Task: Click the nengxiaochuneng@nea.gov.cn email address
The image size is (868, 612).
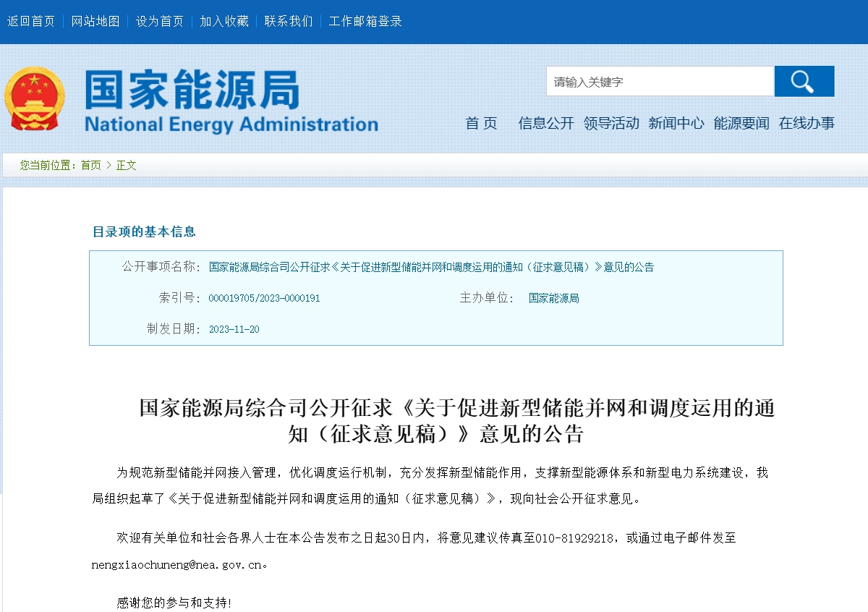Action: (x=176, y=564)
